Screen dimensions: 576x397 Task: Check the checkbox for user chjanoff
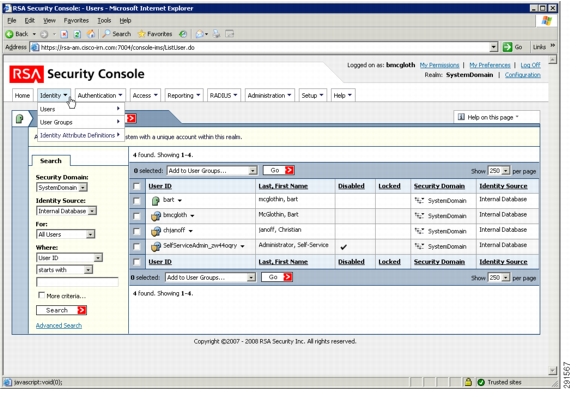pyautogui.click(x=137, y=231)
